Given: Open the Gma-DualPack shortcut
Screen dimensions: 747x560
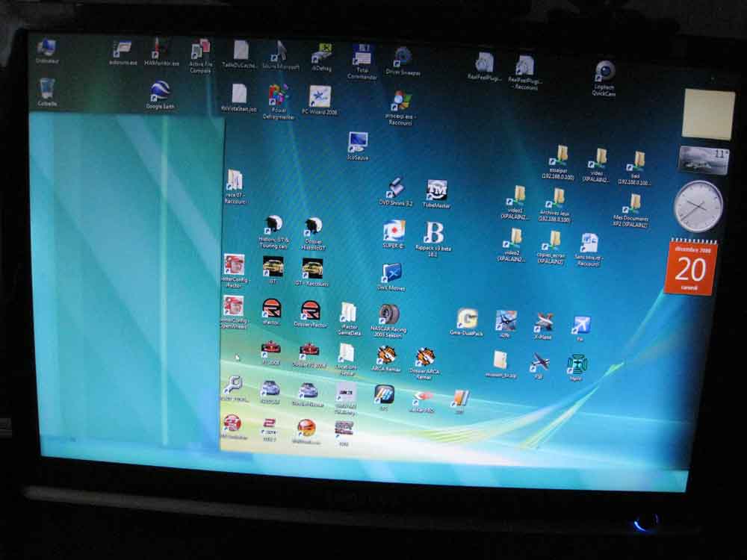Looking at the screenshot, I should coord(466,323).
